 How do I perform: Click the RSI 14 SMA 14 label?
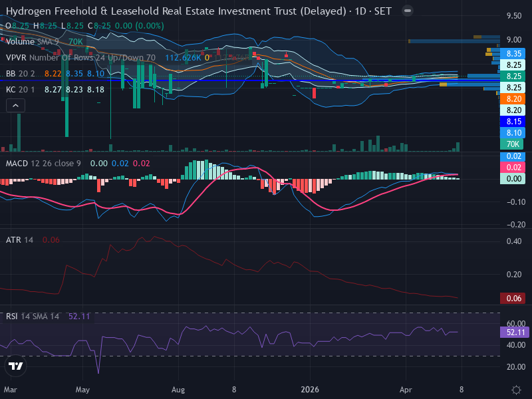pos(33,317)
